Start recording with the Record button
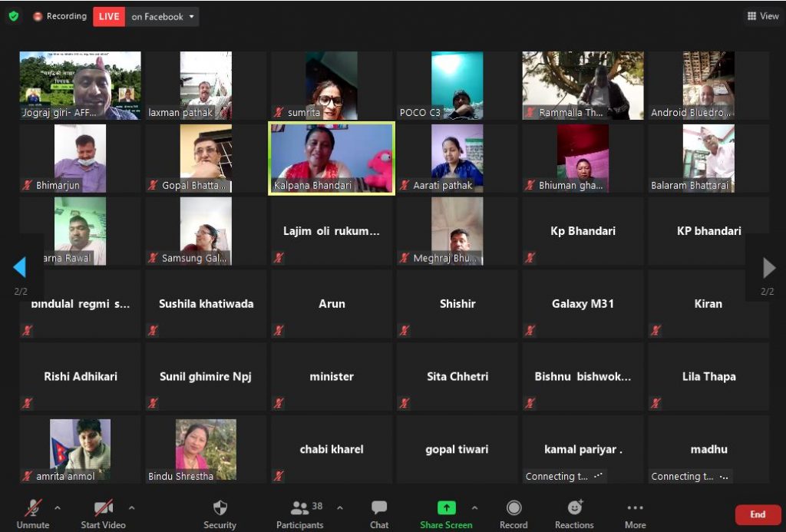 tap(514, 514)
